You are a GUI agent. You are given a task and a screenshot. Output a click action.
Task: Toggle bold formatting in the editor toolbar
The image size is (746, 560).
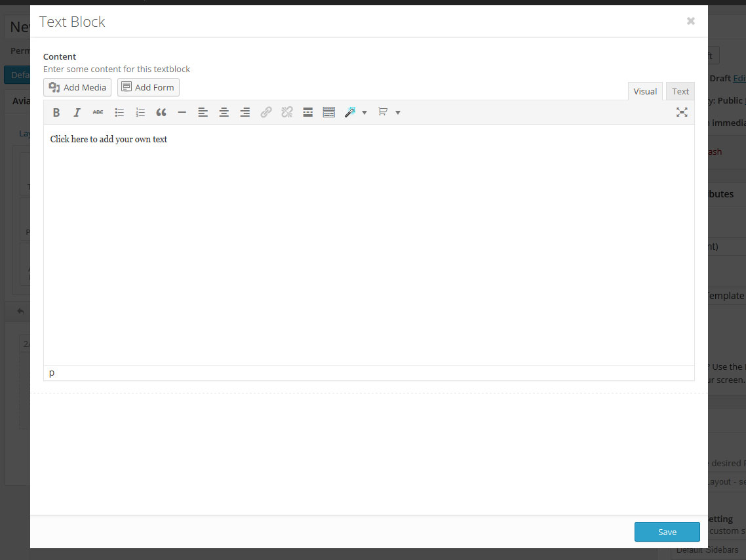pos(56,112)
